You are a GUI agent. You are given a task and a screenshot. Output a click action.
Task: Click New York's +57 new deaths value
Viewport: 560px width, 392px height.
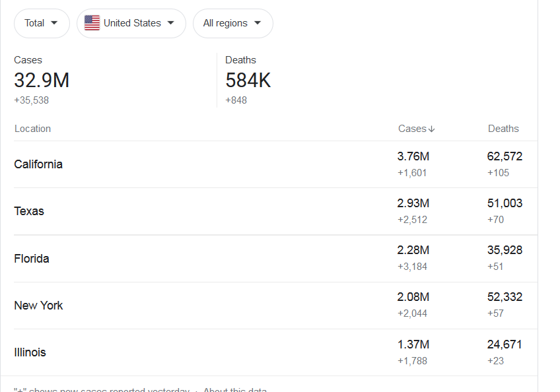tap(496, 313)
